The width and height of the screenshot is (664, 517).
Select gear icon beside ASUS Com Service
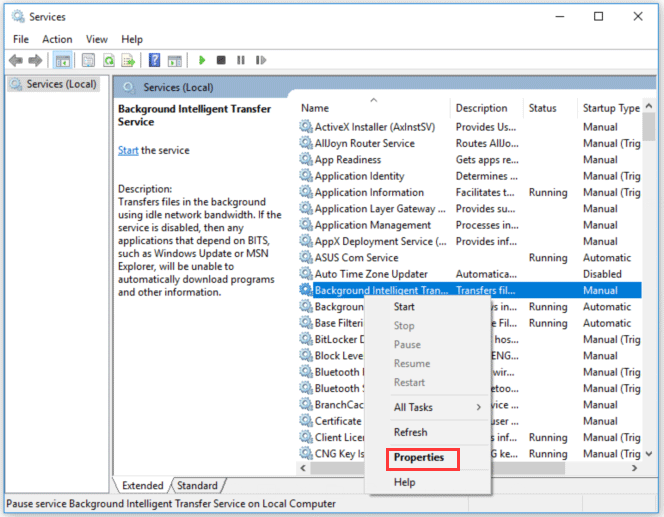306,257
